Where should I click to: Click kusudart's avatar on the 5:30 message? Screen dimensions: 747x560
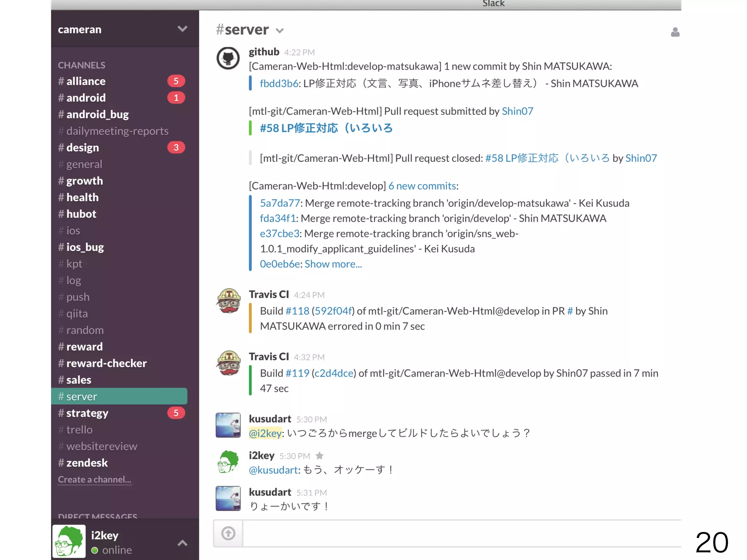pos(228,425)
